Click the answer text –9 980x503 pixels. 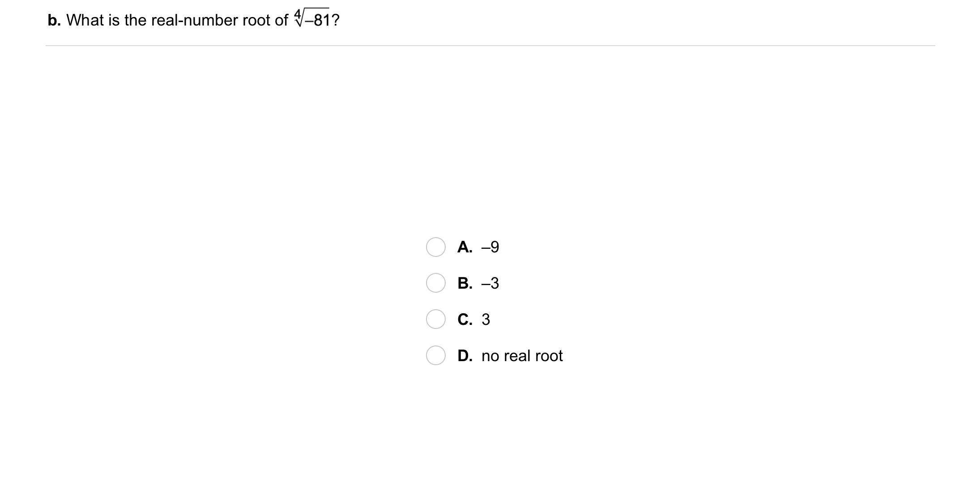coord(490,247)
